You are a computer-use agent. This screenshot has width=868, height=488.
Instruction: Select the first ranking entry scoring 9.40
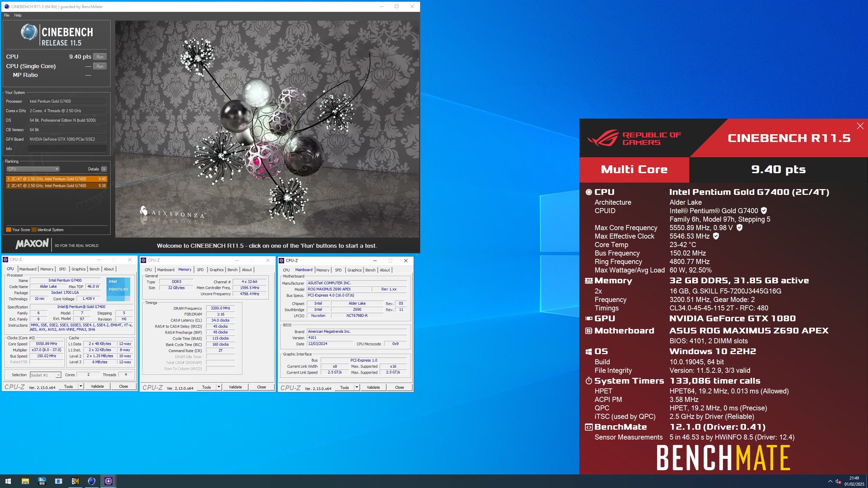(57, 179)
